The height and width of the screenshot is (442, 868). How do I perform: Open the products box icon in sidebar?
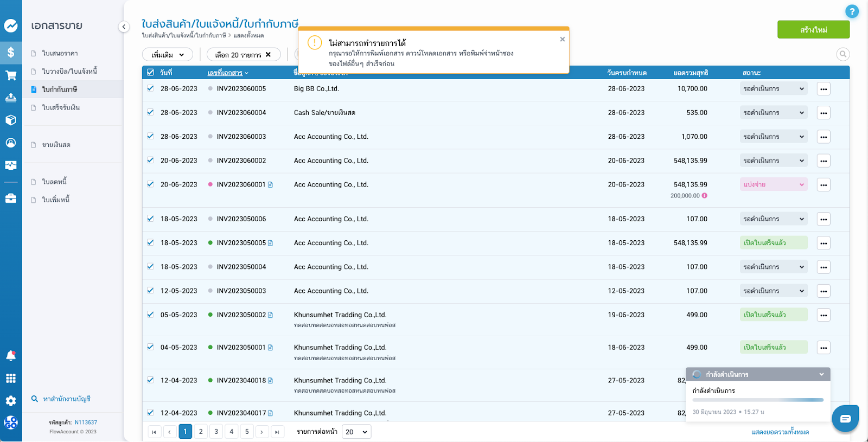pyautogui.click(x=11, y=120)
